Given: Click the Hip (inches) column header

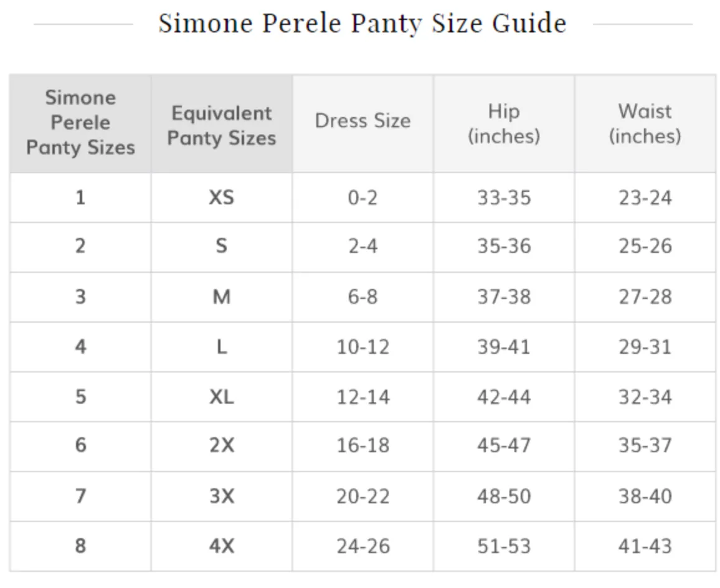Looking at the screenshot, I should tap(504, 123).
